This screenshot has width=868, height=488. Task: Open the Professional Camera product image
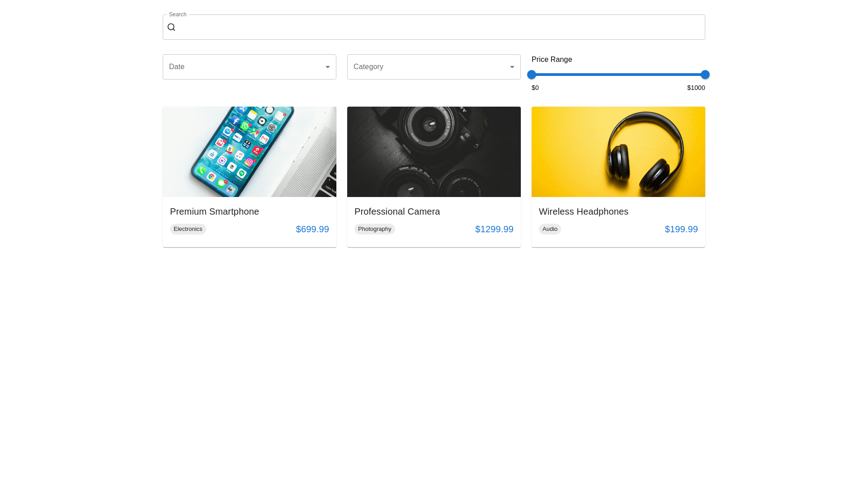[x=434, y=152]
